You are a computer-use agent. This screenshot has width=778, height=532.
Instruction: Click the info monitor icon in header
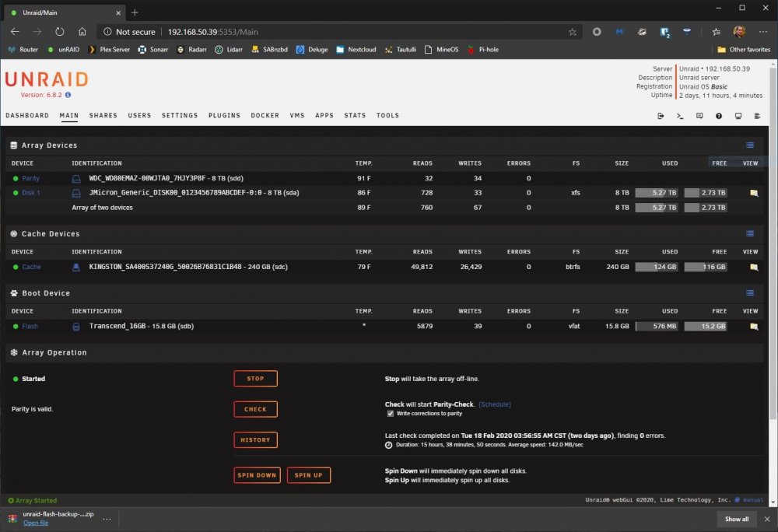click(738, 116)
